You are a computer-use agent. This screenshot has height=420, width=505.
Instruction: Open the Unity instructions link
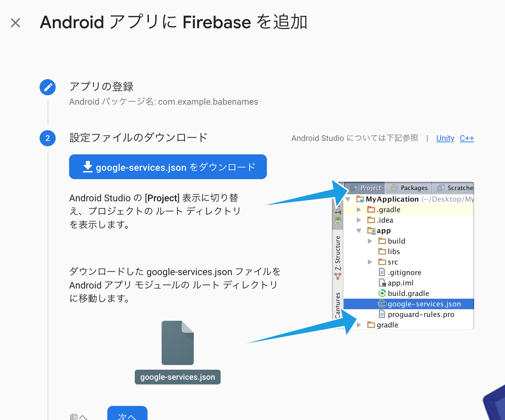pyautogui.click(x=445, y=138)
